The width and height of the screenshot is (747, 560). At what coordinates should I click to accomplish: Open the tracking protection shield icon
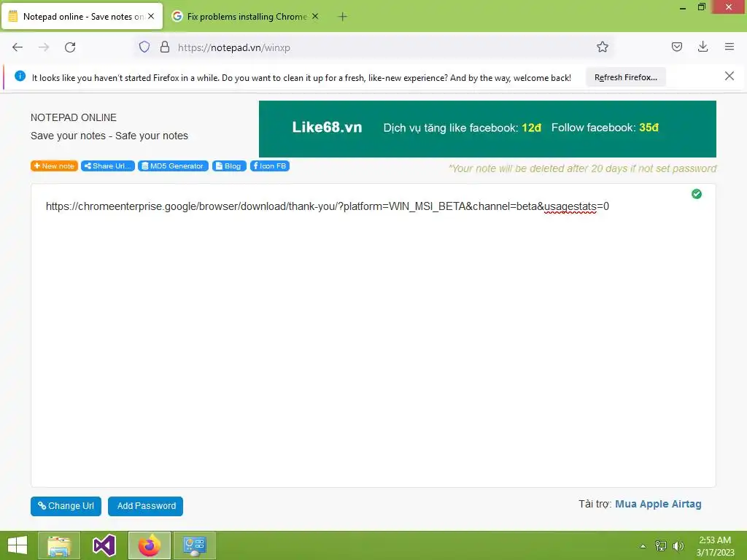tap(144, 47)
